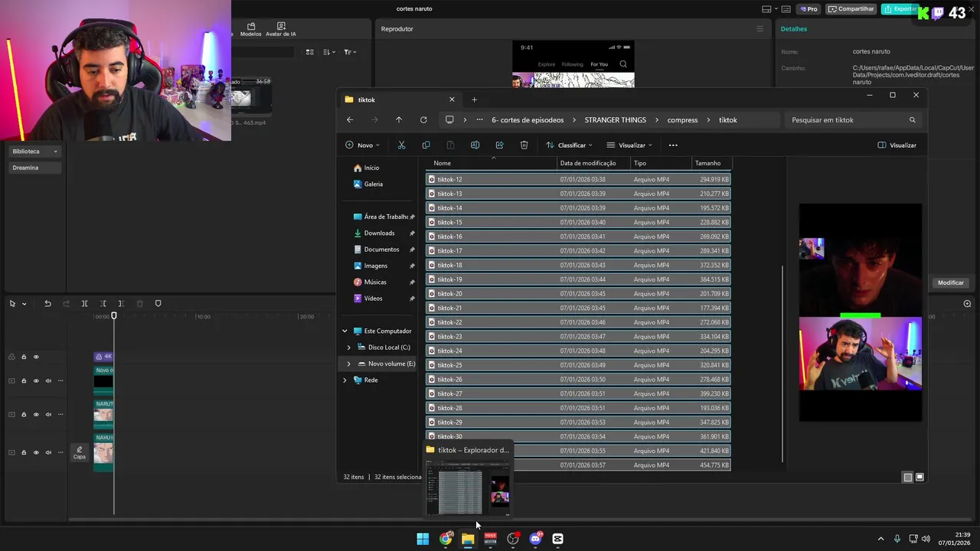The height and width of the screenshot is (551, 980).
Task: Open the selection tool dropdown arrow in timeline
Action: 24,304
